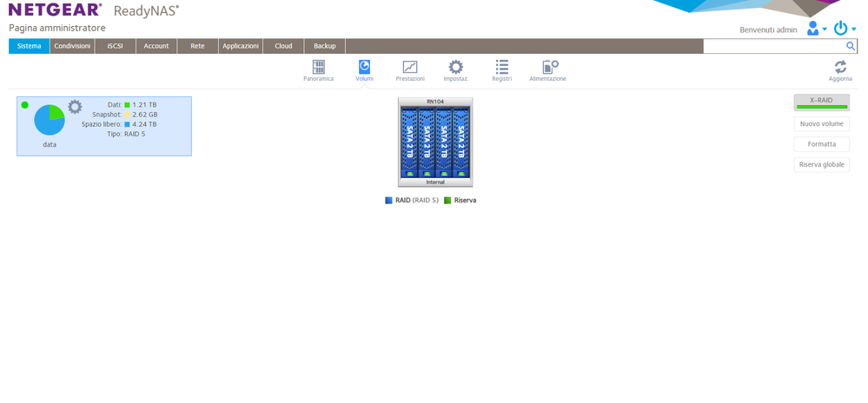Image resolution: width=868 pixels, height=403 pixels.
Task: Click the Aggiorna refresh icon
Action: 840,67
